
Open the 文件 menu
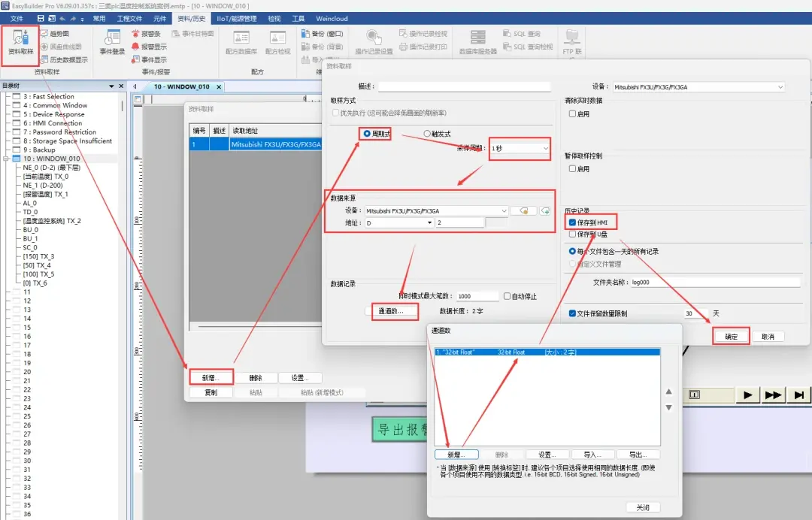(17, 19)
